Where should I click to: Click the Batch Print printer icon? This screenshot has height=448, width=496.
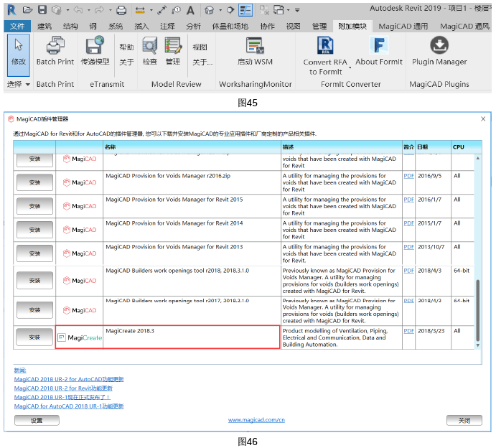[x=55, y=45]
